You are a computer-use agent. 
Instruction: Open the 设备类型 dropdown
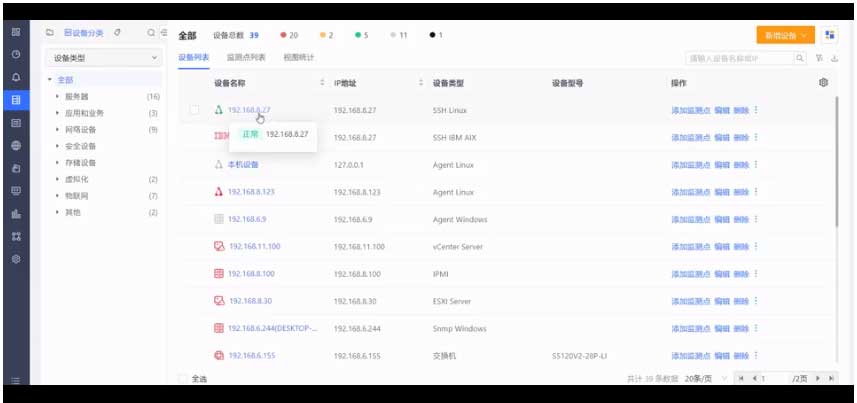pyautogui.click(x=104, y=57)
